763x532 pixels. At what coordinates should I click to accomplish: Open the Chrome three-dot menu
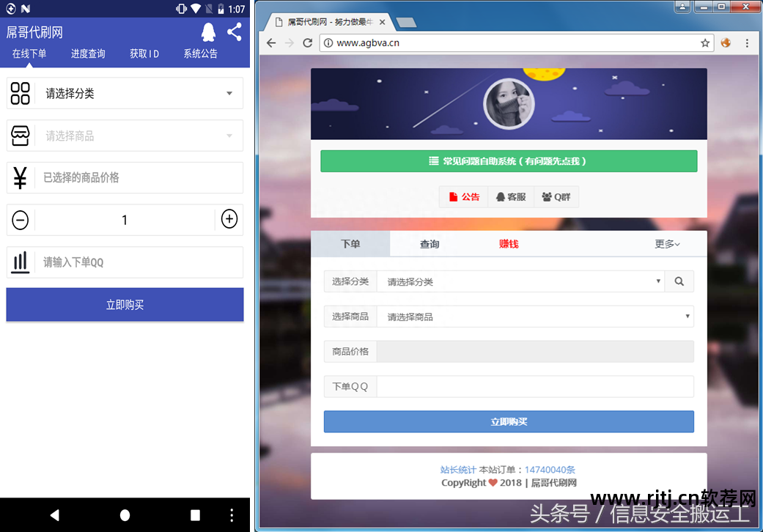coord(747,43)
